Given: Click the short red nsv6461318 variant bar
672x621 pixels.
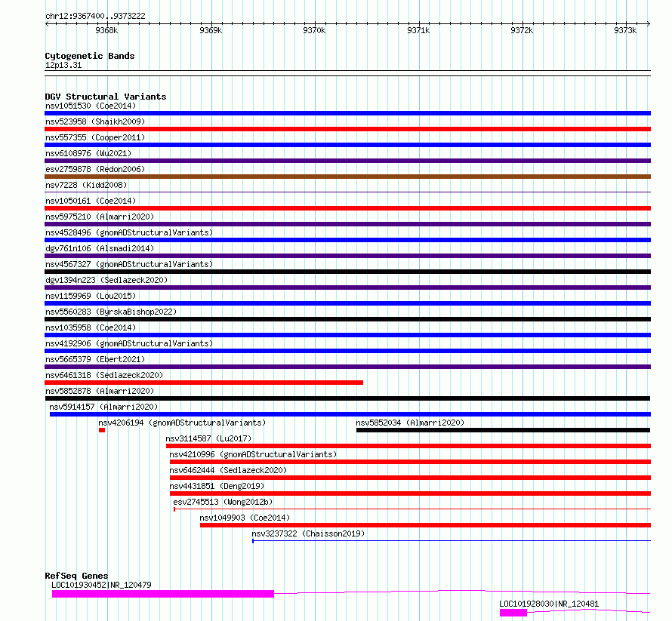Looking at the screenshot, I should click(x=204, y=383).
